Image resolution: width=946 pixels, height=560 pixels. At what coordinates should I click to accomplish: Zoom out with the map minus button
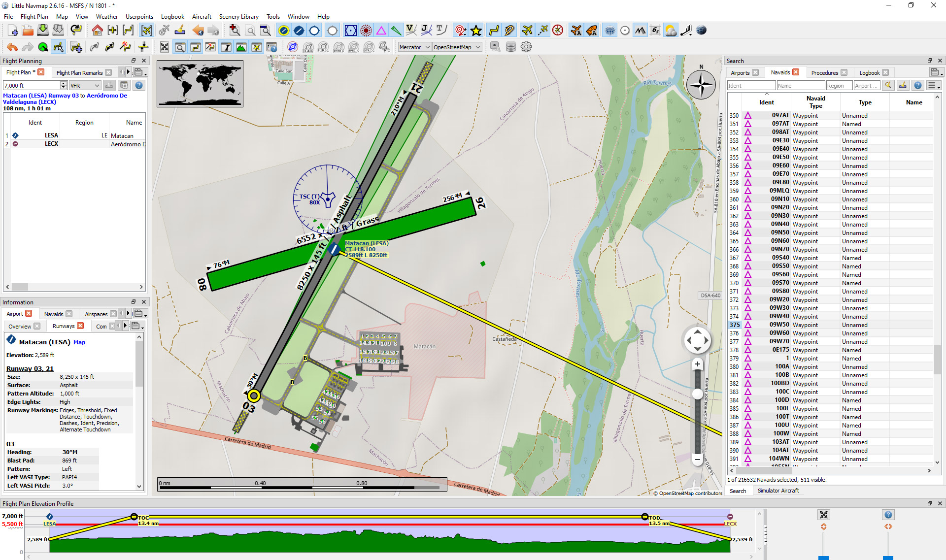point(697,460)
